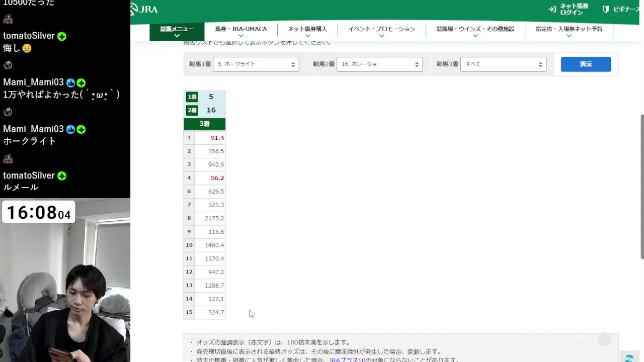
Task: Click the net betting login arrow icon
Action: click(x=552, y=9)
